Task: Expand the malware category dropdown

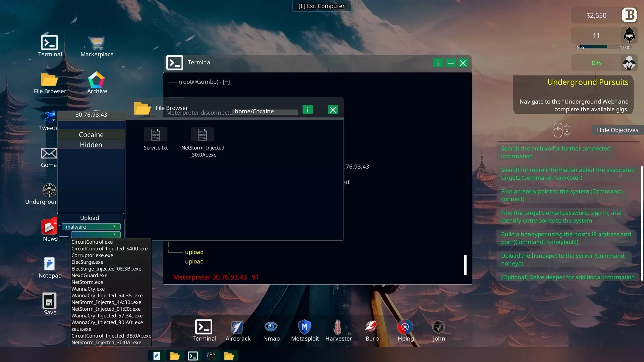Action: pyautogui.click(x=91, y=227)
